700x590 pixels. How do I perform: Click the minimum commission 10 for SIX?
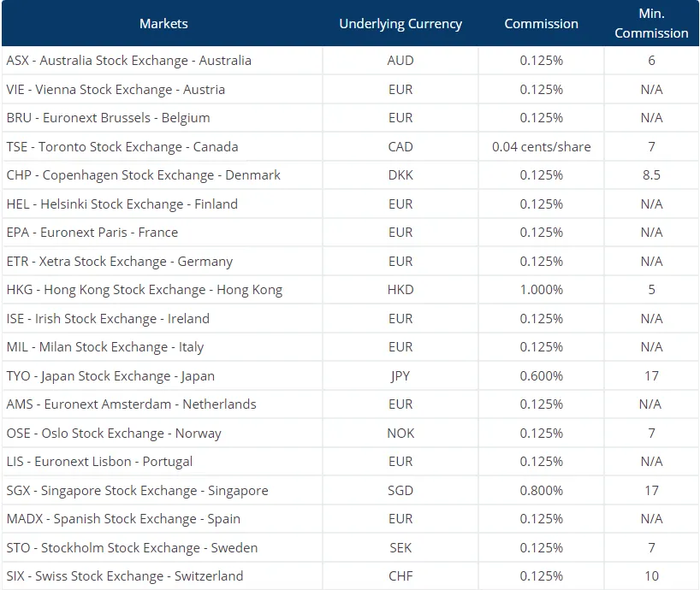tap(651, 576)
